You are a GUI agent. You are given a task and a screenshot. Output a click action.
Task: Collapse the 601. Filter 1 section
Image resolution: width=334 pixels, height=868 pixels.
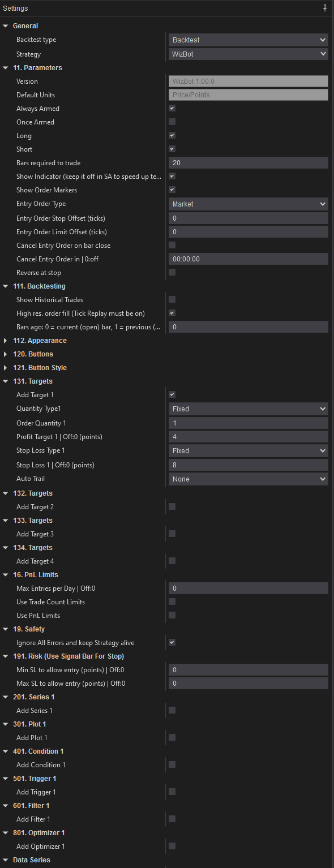click(x=6, y=806)
